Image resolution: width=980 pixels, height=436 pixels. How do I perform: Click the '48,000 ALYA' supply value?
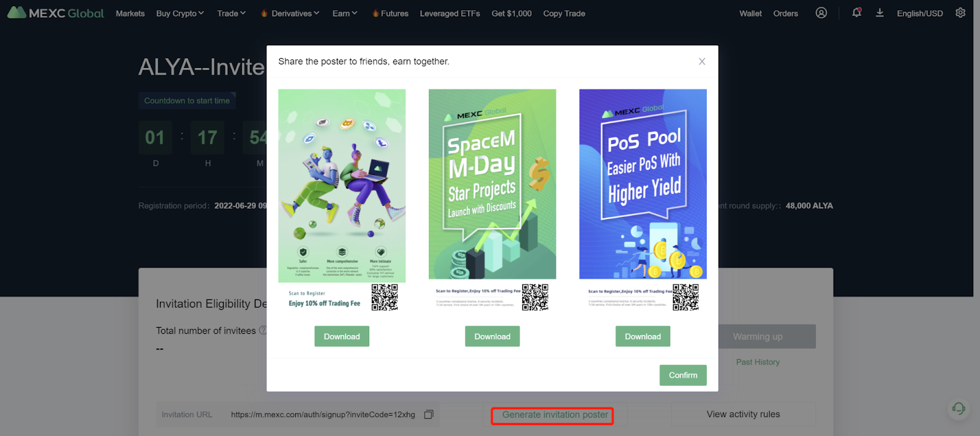click(809, 206)
